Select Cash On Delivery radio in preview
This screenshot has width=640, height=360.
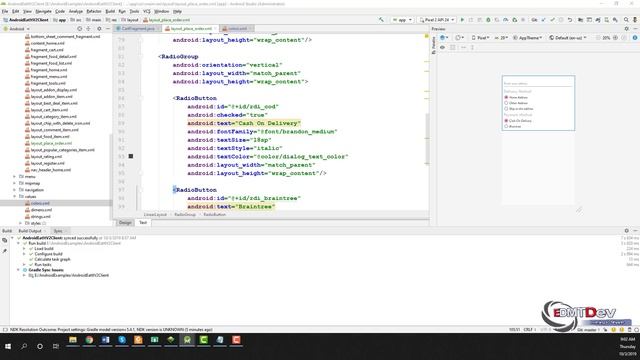click(506, 121)
